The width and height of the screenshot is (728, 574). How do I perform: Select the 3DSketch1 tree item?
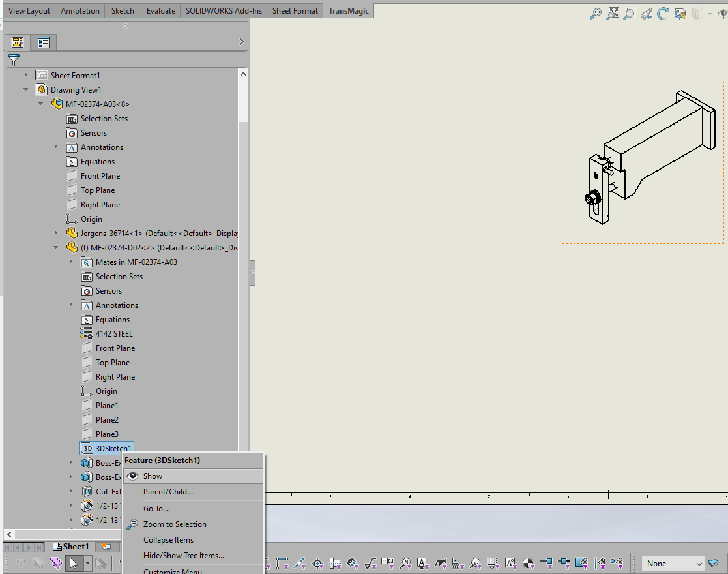click(x=107, y=449)
